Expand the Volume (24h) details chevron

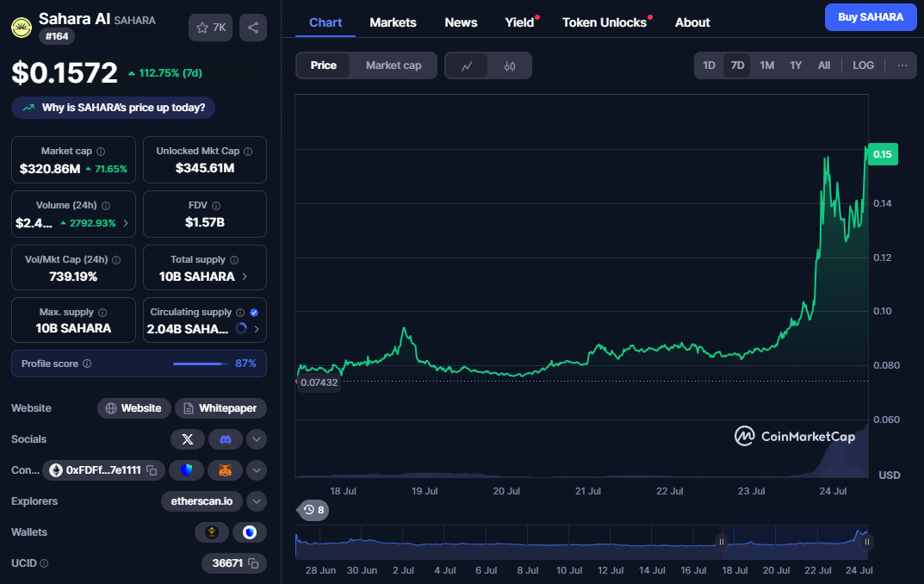[126, 223]
